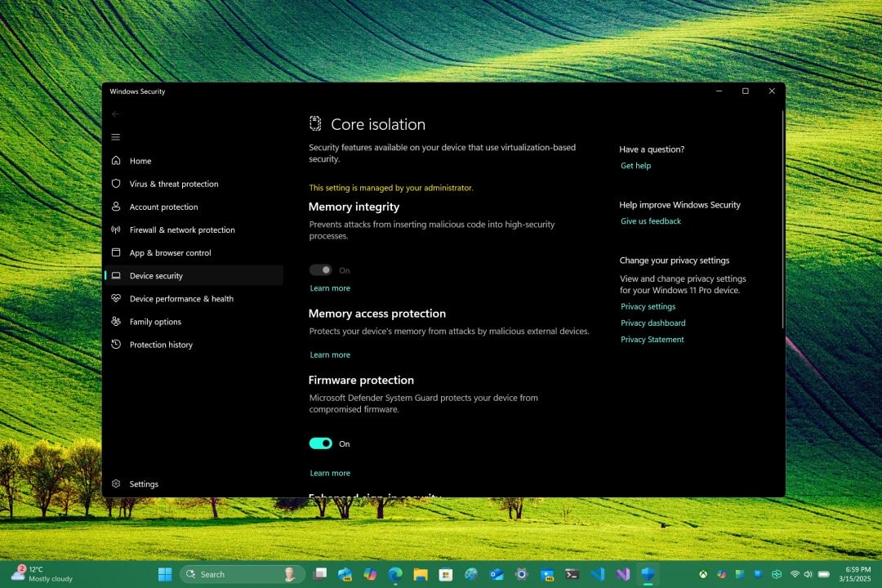882x588 pixels.
Task: Click the taskbar Search box
Action: pos(242,574)
